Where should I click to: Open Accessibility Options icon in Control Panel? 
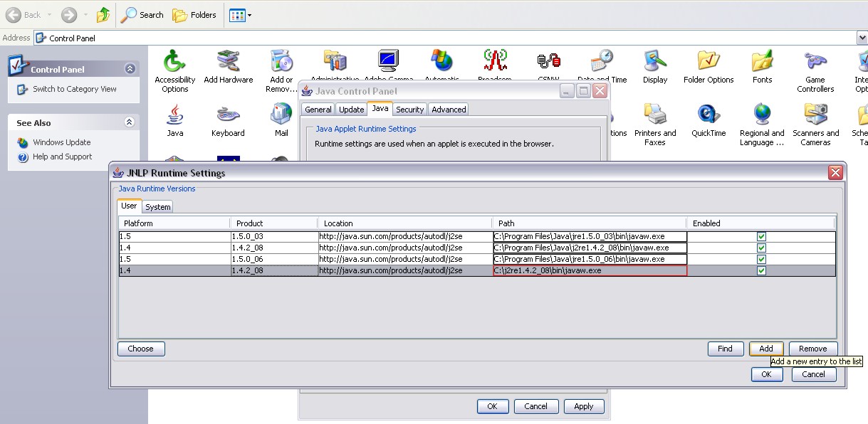coord(174,71)
